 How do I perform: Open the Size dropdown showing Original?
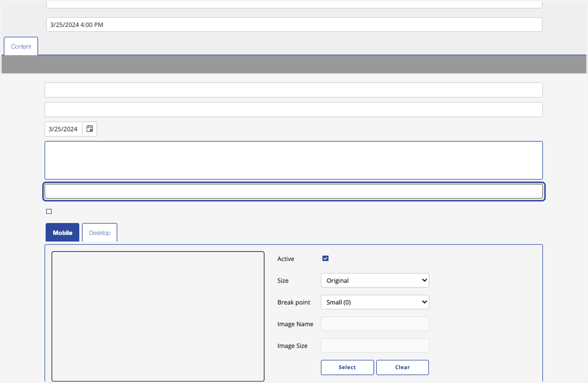375,281
